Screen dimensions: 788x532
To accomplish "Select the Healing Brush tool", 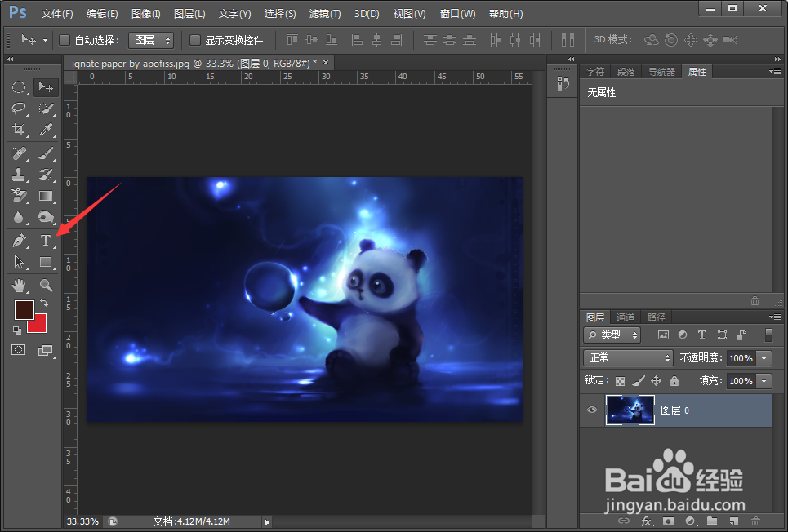I will click(x=19, y=153).
